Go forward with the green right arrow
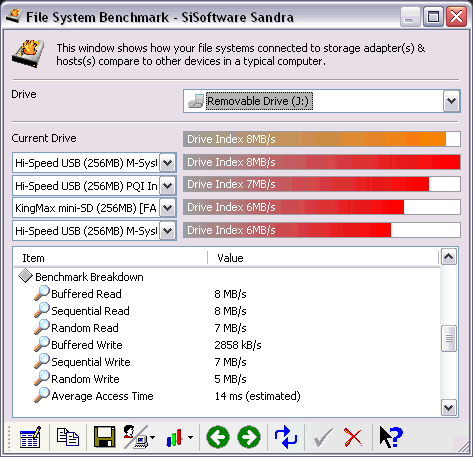This screenshot has width=473, height=457. pyautogui.click(x=249, y=437)
